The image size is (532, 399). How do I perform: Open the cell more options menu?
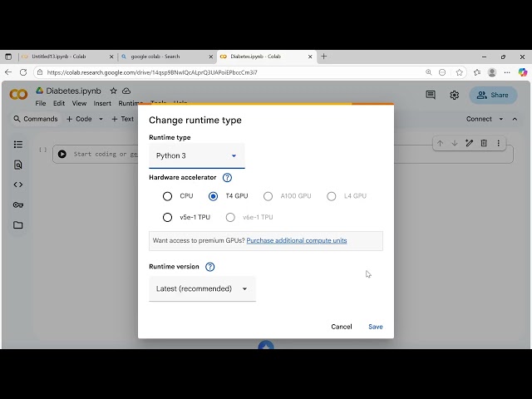pos(499,143)
